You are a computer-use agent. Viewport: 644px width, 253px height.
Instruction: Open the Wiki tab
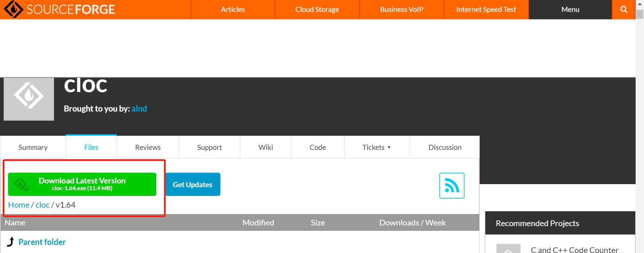coord(266,147)
